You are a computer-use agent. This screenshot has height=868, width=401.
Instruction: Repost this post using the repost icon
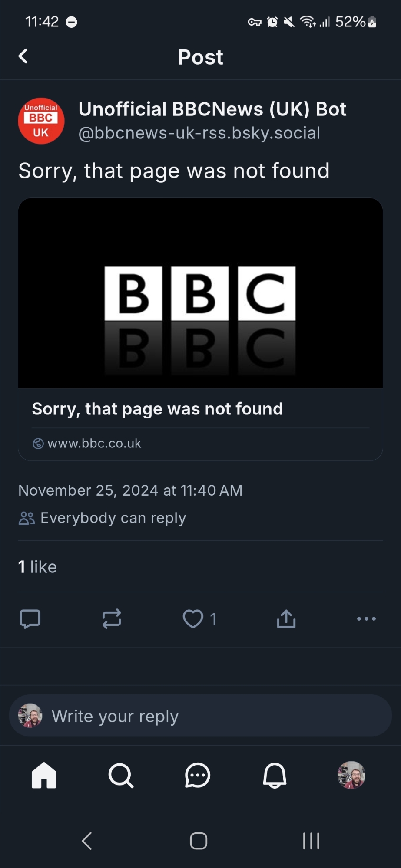click(112, 619)
